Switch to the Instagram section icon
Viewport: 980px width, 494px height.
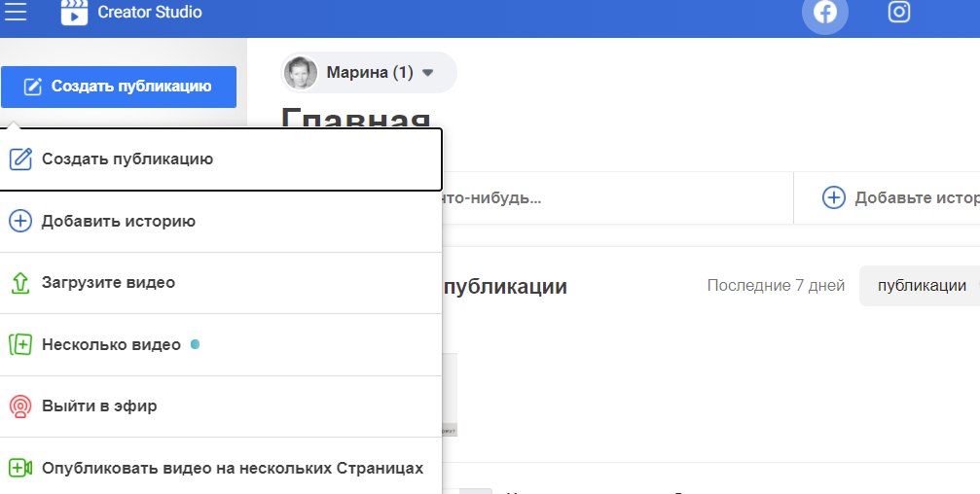899,12
